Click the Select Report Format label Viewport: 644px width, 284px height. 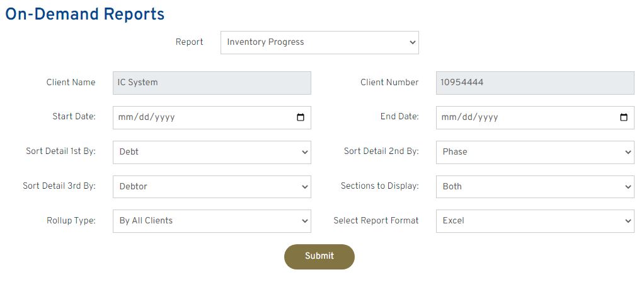(376, 221)
